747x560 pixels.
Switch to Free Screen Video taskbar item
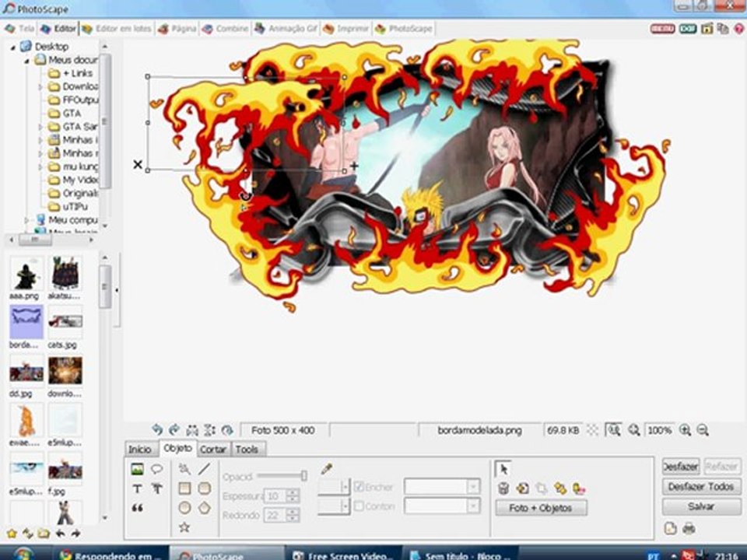coord(343,555)
